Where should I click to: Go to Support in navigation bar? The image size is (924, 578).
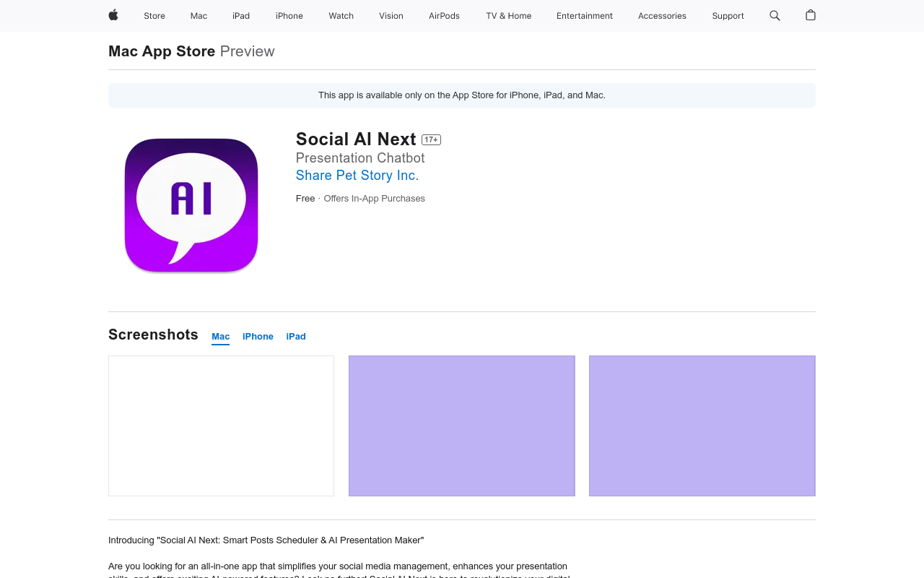[x=728, y=16]
